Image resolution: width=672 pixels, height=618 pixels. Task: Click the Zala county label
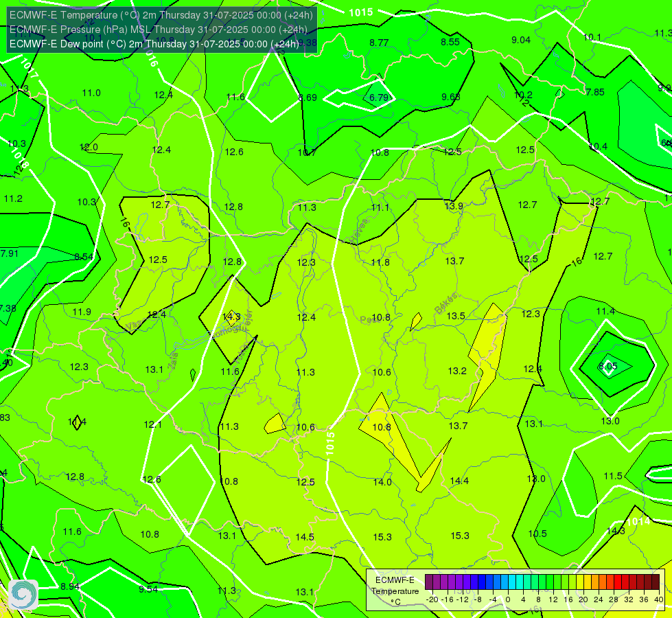(173, 360)
